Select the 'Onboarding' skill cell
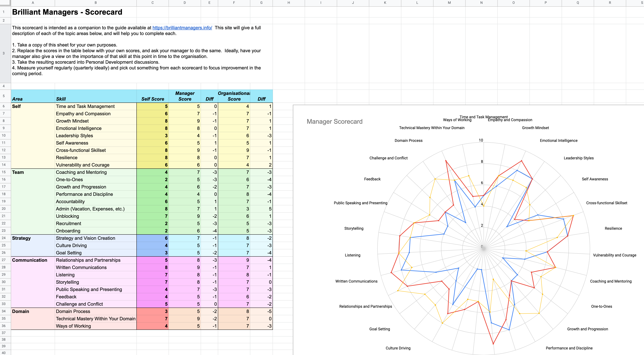The image size is (644, 355). coord(96,231)
